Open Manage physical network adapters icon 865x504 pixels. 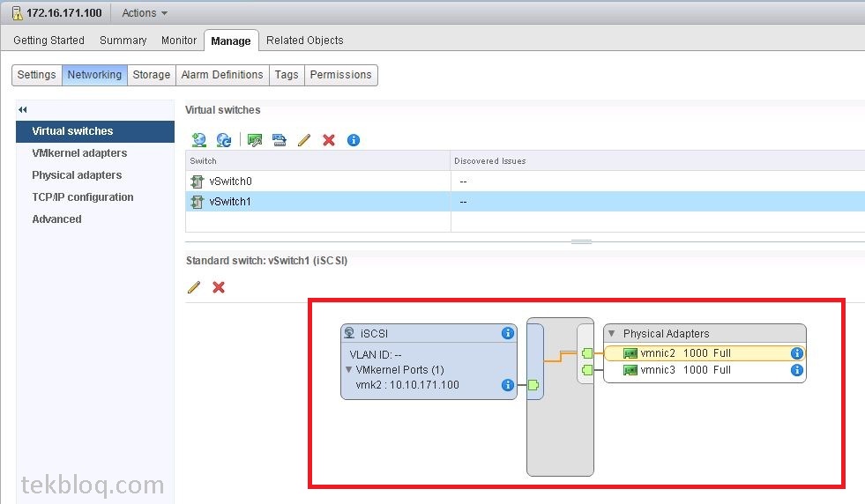pyautogui.click(x=254, y=140)
